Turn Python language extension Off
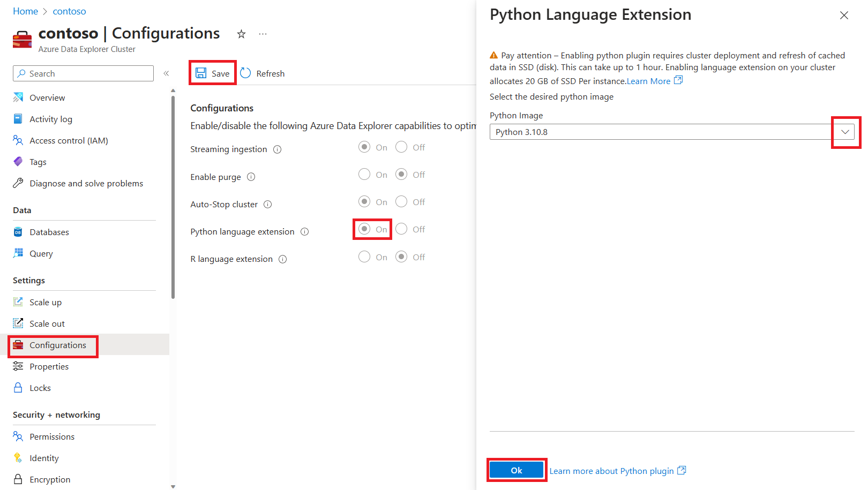 (401, 229)
